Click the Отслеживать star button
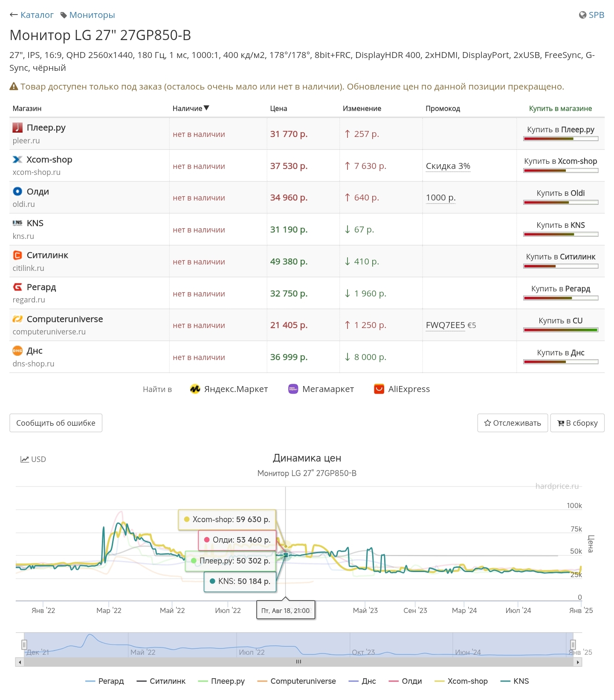 [x=513, y=423]
